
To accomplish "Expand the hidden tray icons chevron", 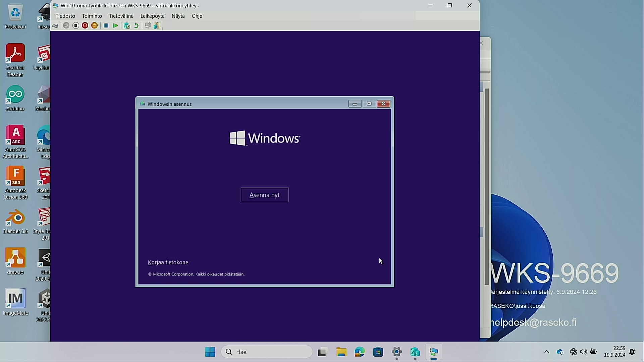I will click(x=547, y=352).
